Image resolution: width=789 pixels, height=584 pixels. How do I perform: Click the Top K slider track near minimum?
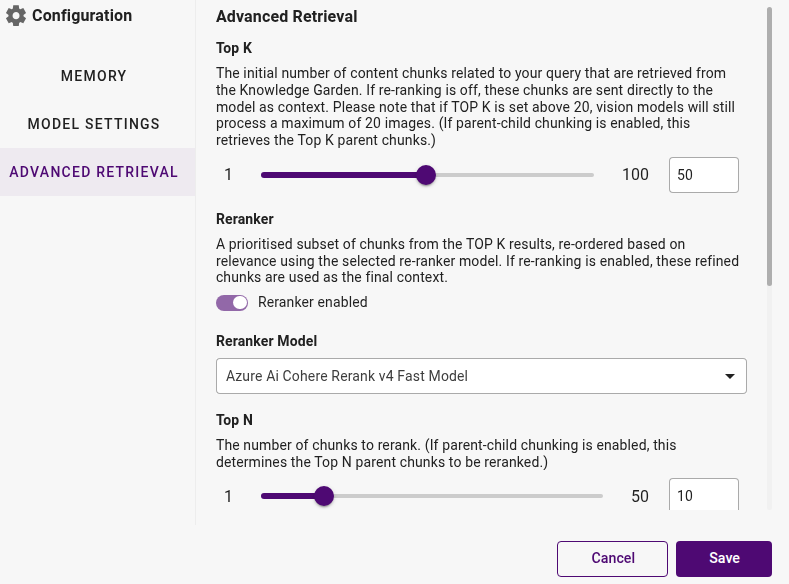point(269,175)
